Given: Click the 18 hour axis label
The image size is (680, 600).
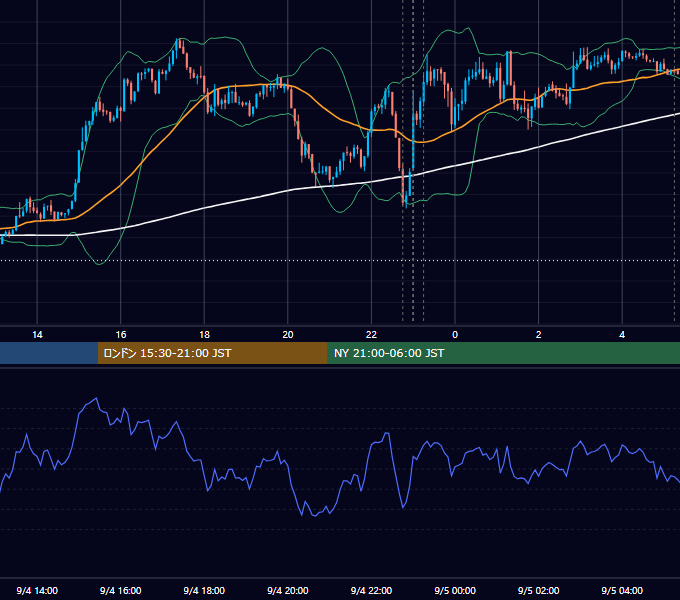Looking at the screenshot, I should pos(204,335).
